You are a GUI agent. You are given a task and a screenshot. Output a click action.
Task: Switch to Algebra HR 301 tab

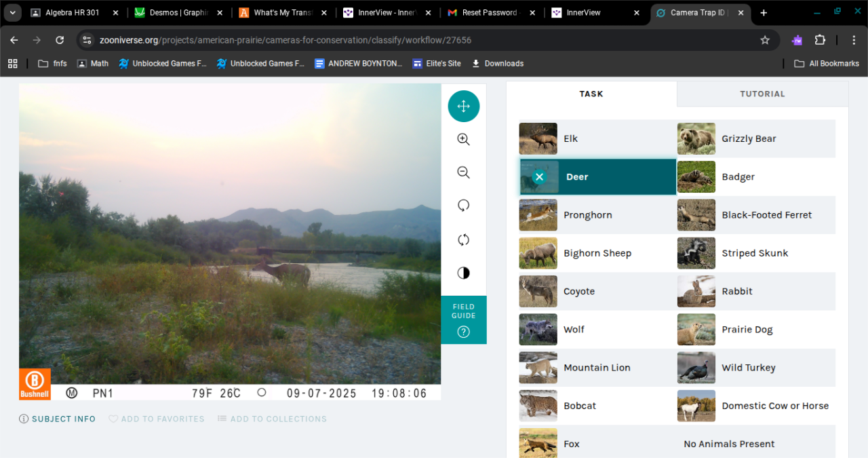click(73, 12)
